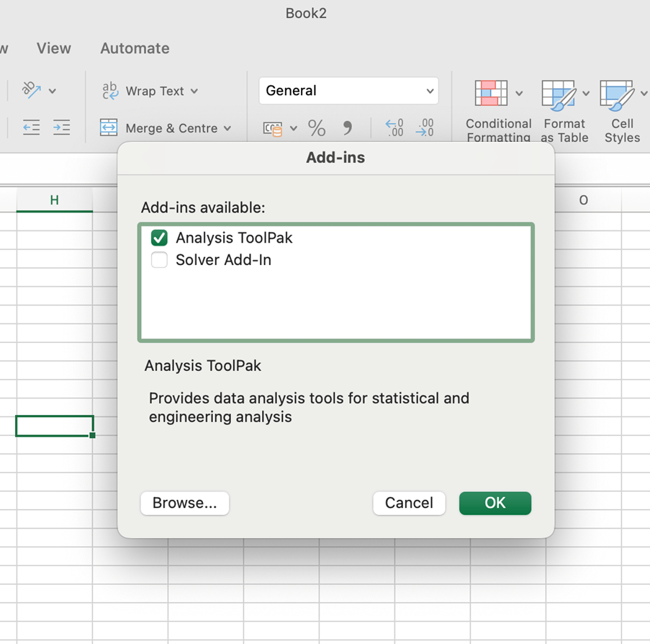
Task: Click the increase indent icon
Action: pos(62,128)
